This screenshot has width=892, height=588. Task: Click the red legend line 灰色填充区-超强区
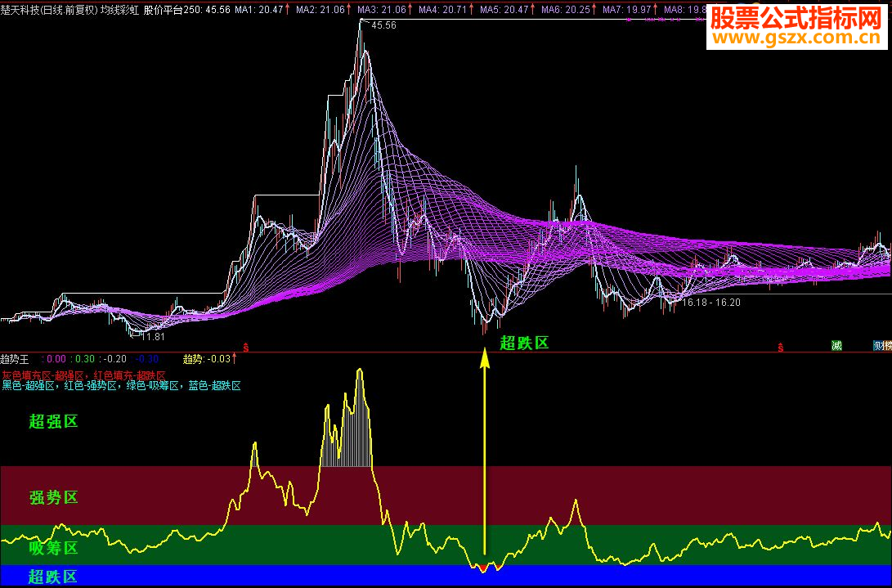[x=83, y=375]
